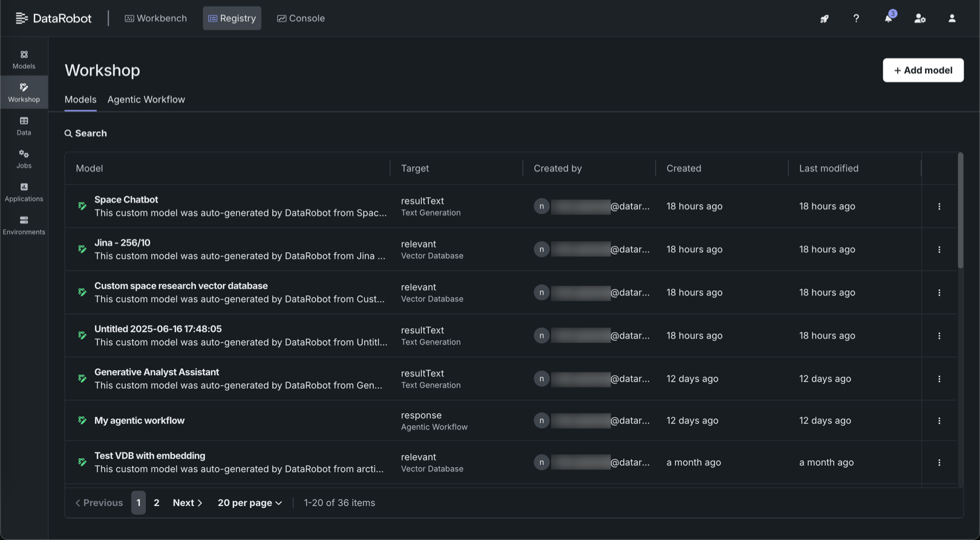Open the user profile icon
Viewport: 980px width, 540px height.
tap(951, 19)
